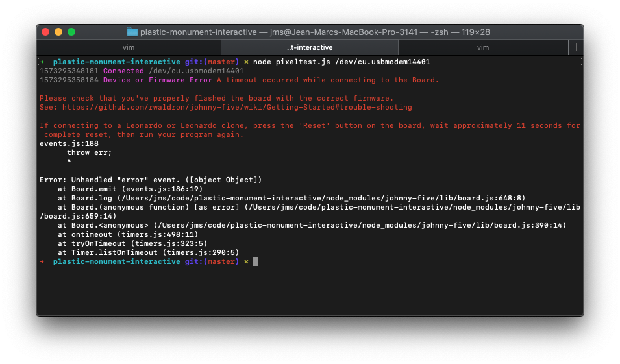Click the 'at Board.(anonymous function) [as error]' line
The width and height of the screenshot is (620, 364).
tap(319, 207)
